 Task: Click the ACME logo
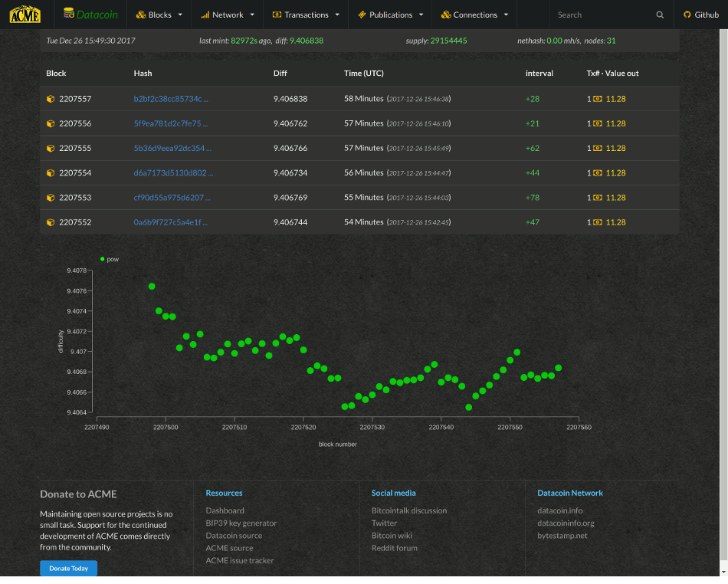25,15
